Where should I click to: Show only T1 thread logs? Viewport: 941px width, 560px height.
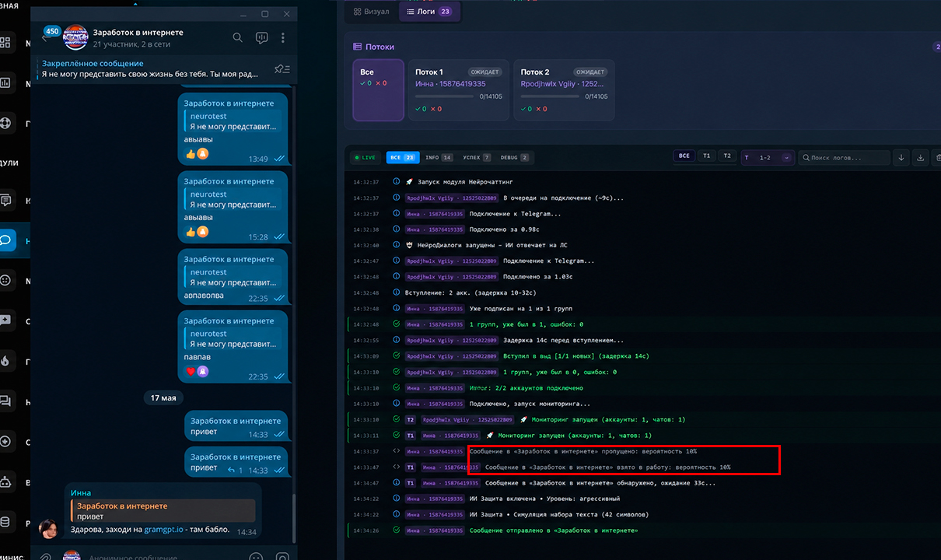(x=706, y=156)
